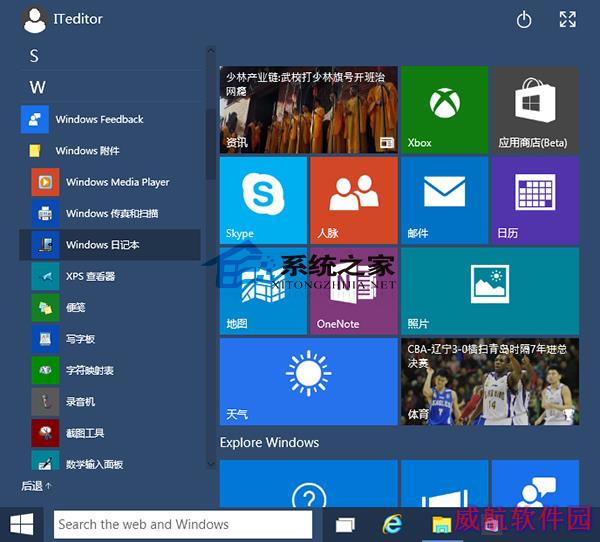Launch Internet Explorer from the taskbar
Image resolution: width=600 pixels, height=542 pixels.
coord(393,524)
